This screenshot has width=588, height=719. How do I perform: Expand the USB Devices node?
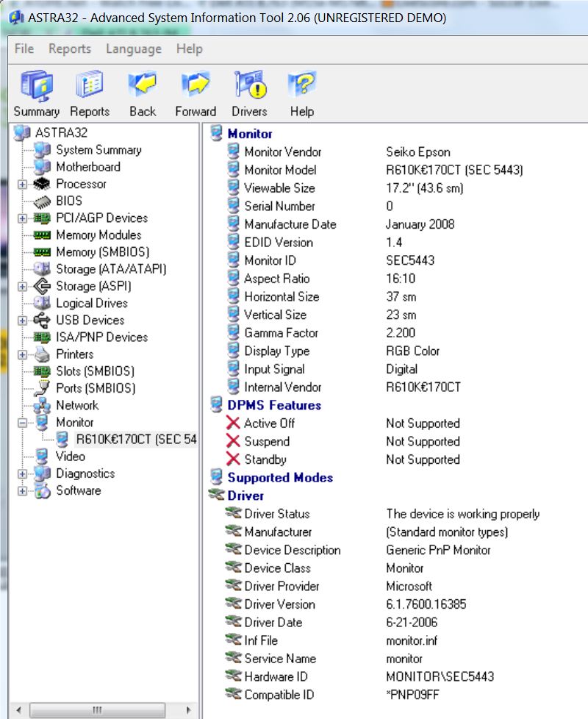22,321
